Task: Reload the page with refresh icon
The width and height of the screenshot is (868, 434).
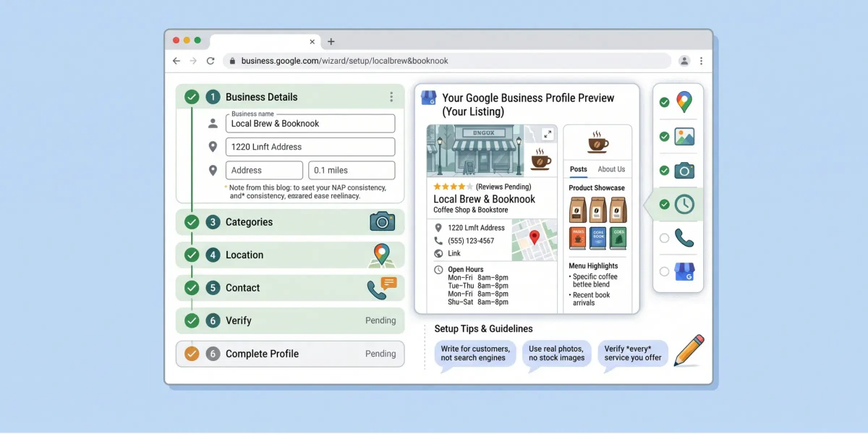Action: (210, 61)
